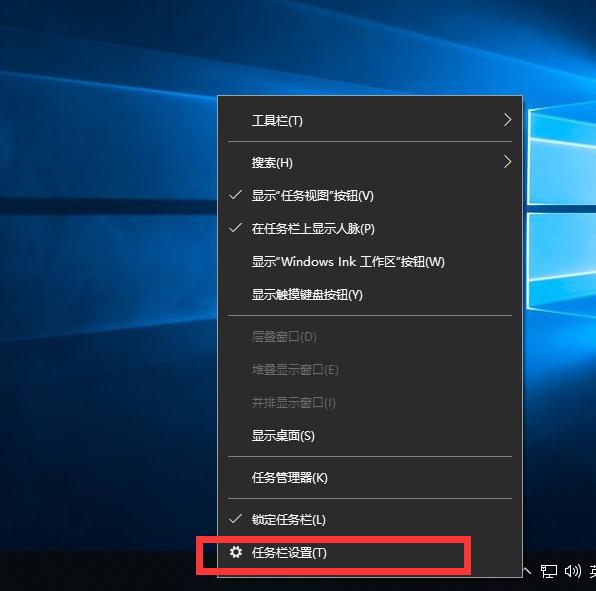Click the 工具栏(T) menu entry
596x591 pixels.
pyautogui.click(x=370, y=120)
